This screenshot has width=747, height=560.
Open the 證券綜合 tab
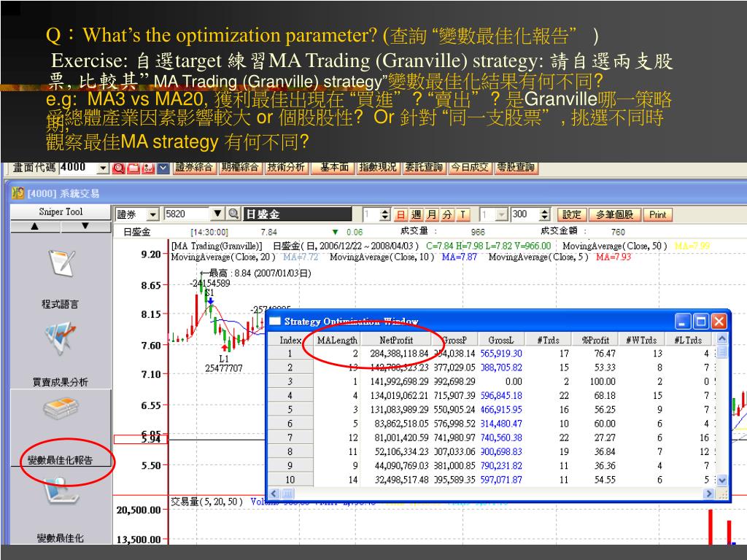click(x=194, y=168)
